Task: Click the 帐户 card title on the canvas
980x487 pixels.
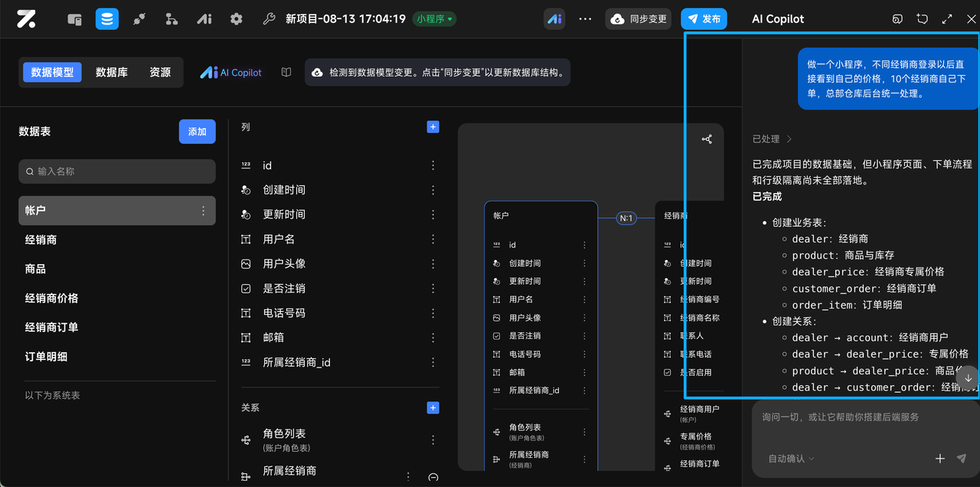Action: 501,216
